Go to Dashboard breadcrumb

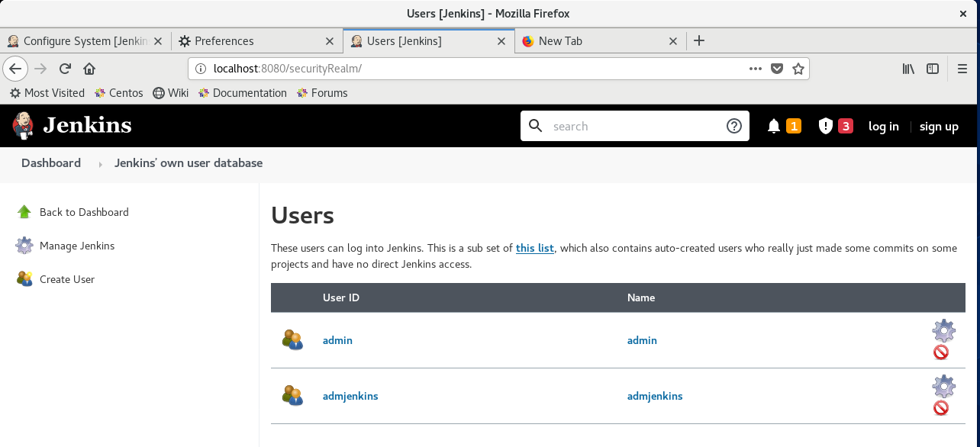tap(51, 162)
